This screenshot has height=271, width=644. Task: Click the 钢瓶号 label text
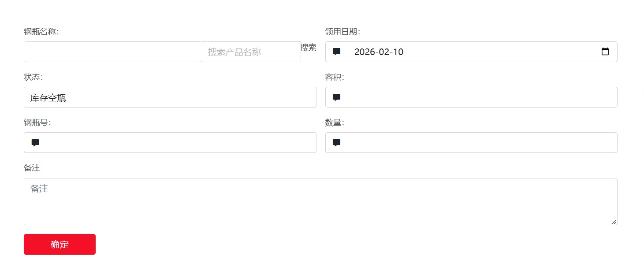[x=37, y=123]
